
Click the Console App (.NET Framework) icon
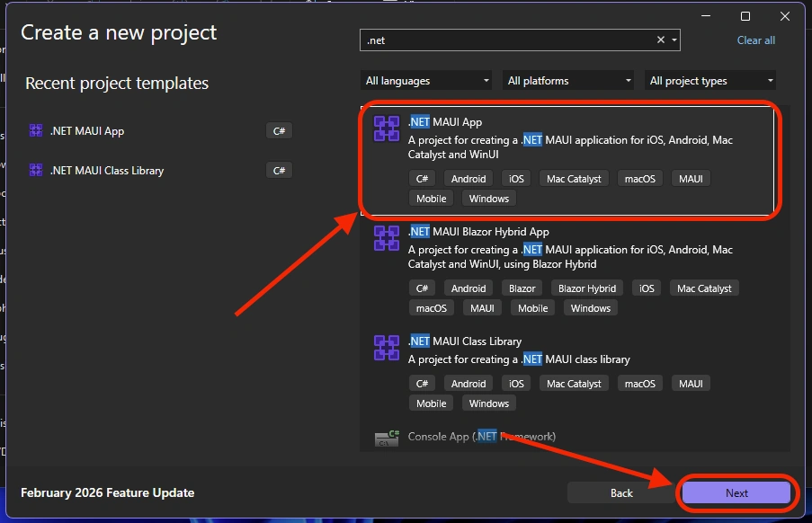click(387, 439)
